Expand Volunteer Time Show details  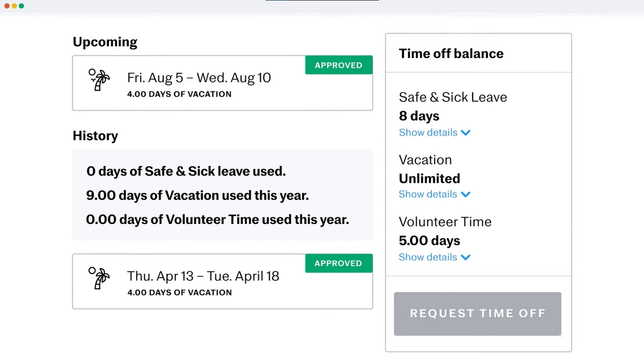point(428,257)
